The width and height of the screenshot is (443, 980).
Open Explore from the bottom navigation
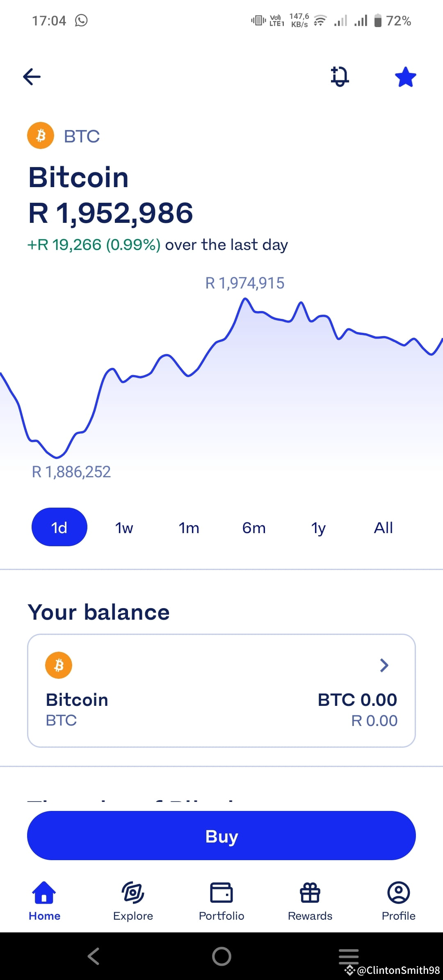click(133, 901)
